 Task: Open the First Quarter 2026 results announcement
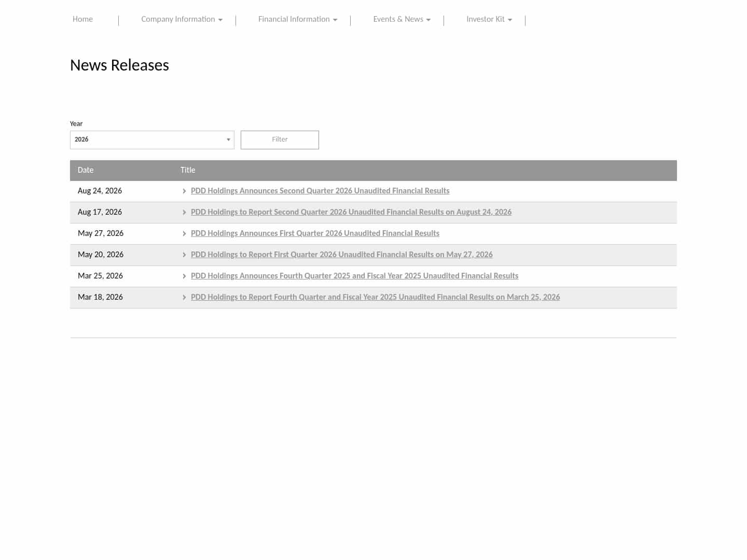[315, 233]
